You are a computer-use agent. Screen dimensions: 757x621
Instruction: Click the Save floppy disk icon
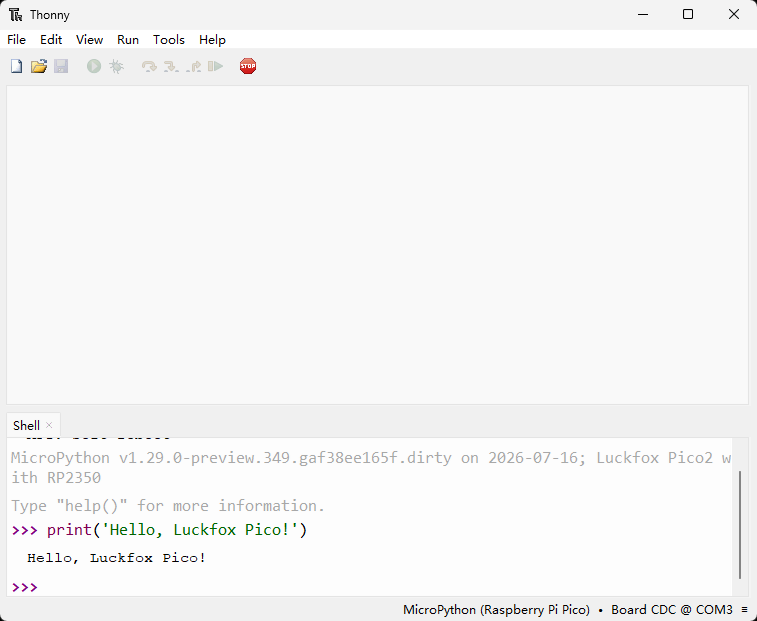click(61, 66)
